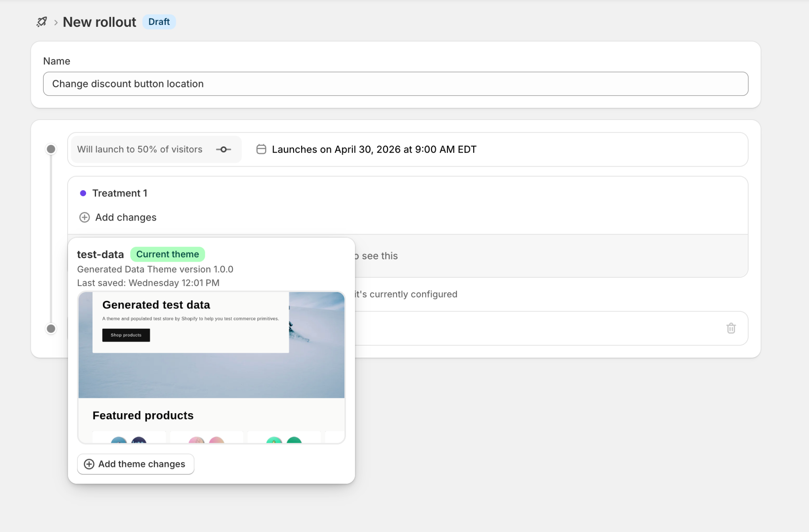The image size is (809, 532).
Task: Click the slider icon next to visitor percentage
Action: tap(223, 149)
